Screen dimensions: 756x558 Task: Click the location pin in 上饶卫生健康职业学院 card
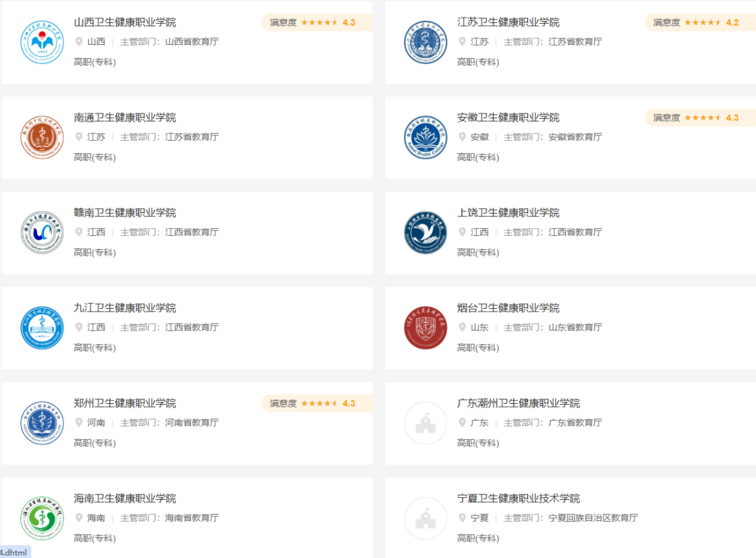tap(463, 232)
